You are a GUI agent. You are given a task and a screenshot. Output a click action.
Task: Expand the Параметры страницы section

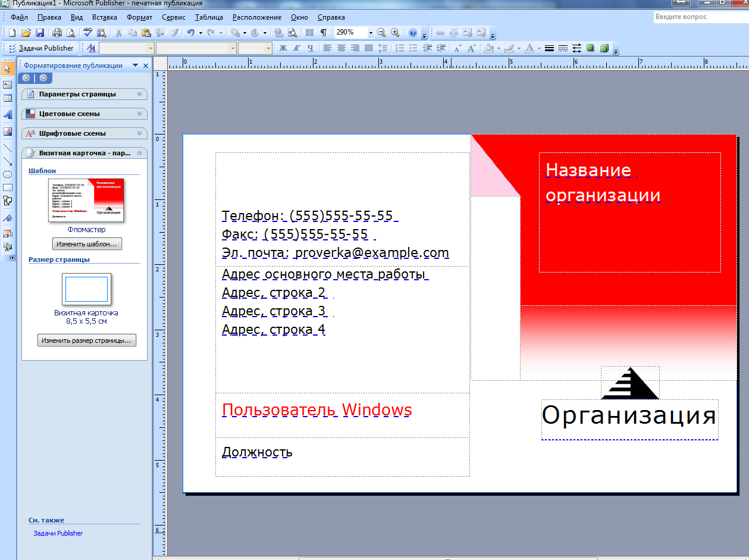pyautogui.click(x=84, y=94)
